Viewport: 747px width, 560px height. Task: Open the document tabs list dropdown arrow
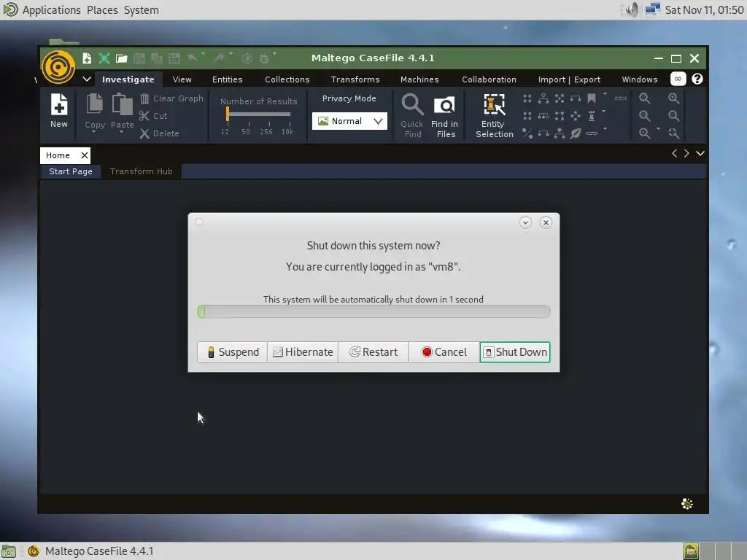pyautogui.click(x=700, y=153)
